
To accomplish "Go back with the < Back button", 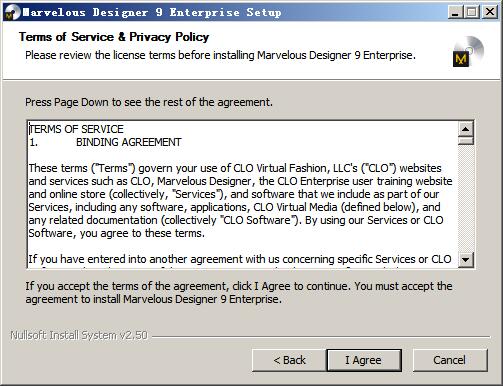I will [289, 360].
